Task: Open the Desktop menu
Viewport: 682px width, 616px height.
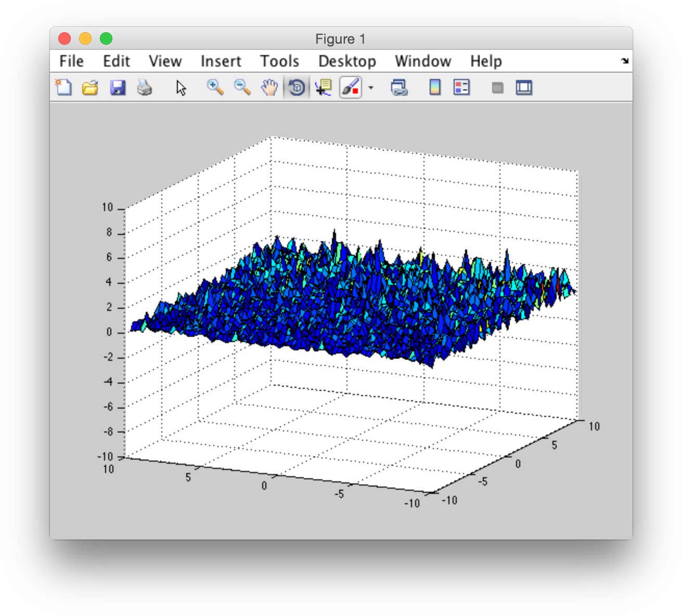Action: click(x=347, y=61)
